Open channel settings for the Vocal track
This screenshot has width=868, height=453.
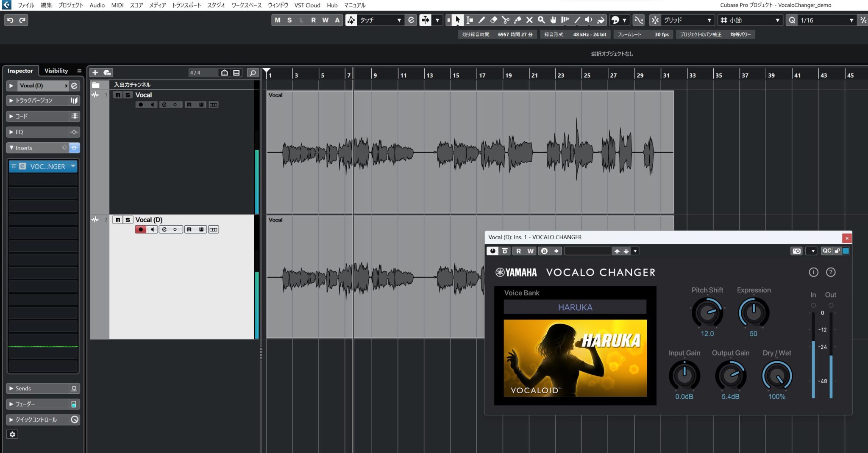(x=164, y=105)
